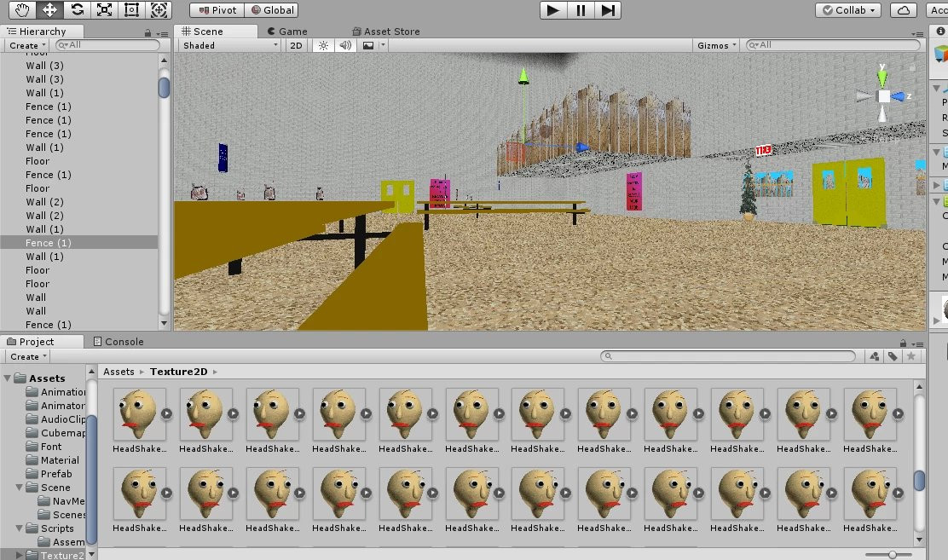Image resolution: width=948 pixels, height=560 pixels.
Task: Select the Rect transform tool
Action: coord(130,9)
